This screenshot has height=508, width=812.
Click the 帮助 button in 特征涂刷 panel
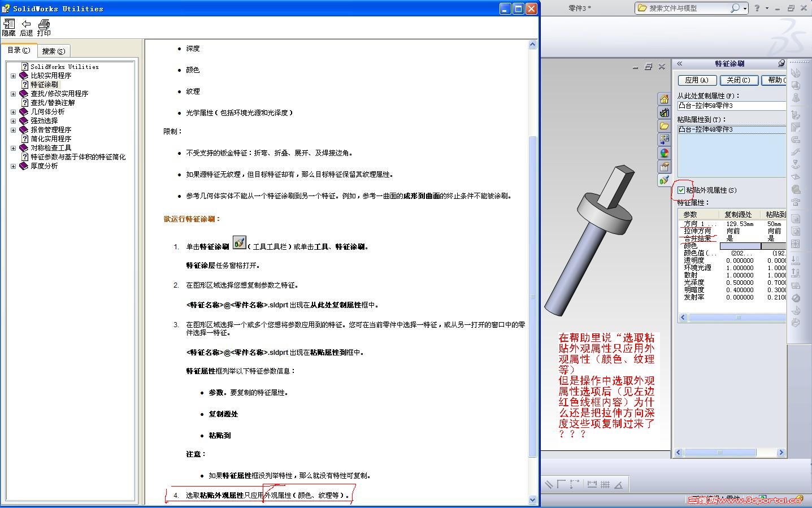774,80
